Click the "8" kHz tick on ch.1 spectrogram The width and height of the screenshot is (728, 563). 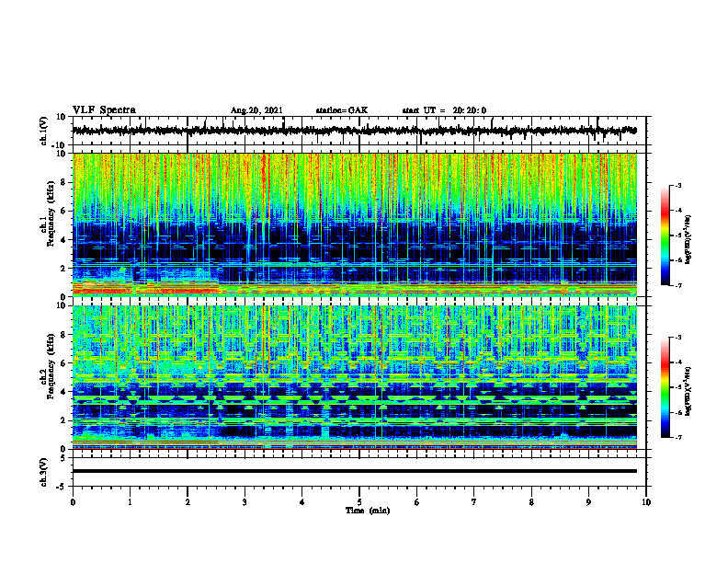point(64,182)
